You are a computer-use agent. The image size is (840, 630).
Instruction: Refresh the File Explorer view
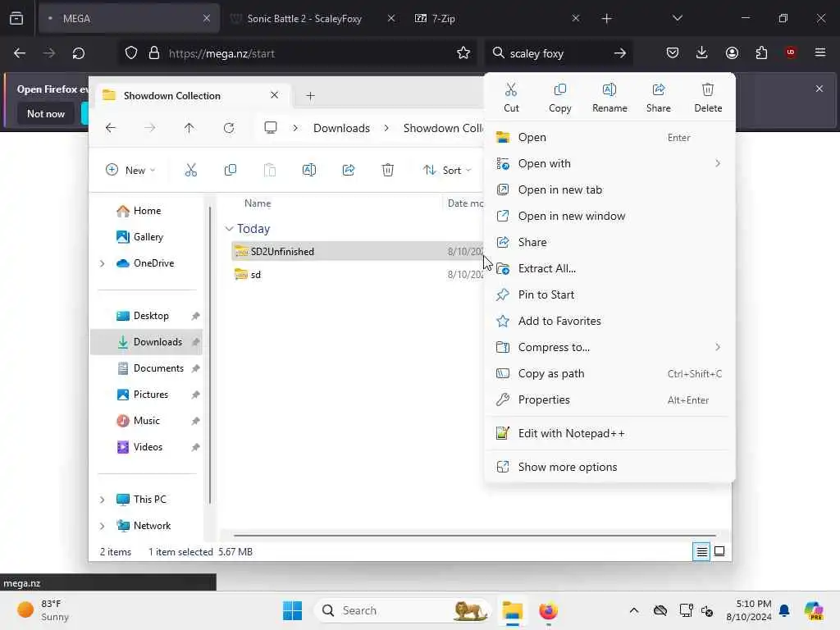point(229,128)
